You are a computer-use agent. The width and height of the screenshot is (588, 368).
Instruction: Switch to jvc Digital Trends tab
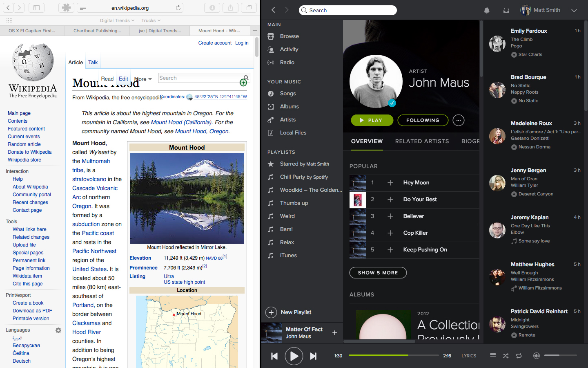[160, 31]
